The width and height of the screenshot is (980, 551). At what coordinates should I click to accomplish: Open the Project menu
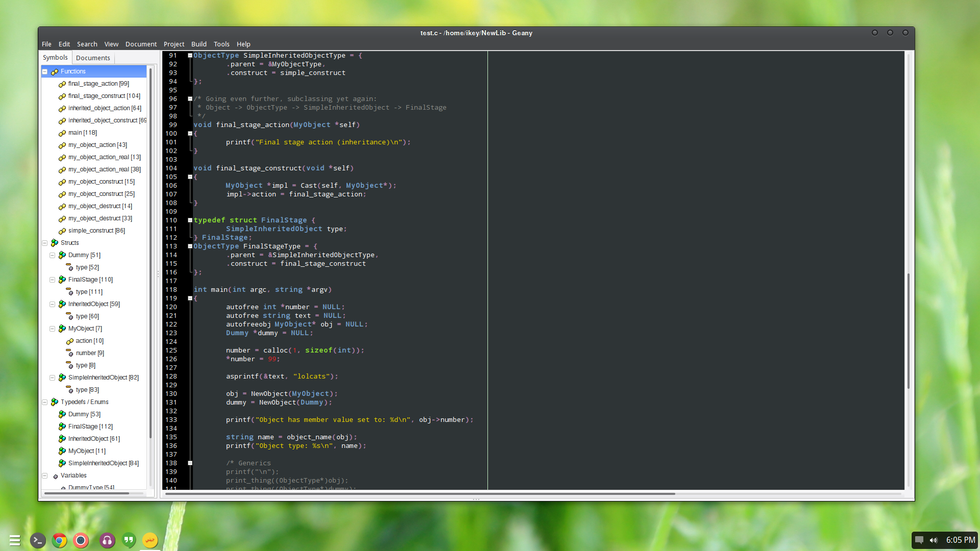pyautogui.click(x=174, y=44)
